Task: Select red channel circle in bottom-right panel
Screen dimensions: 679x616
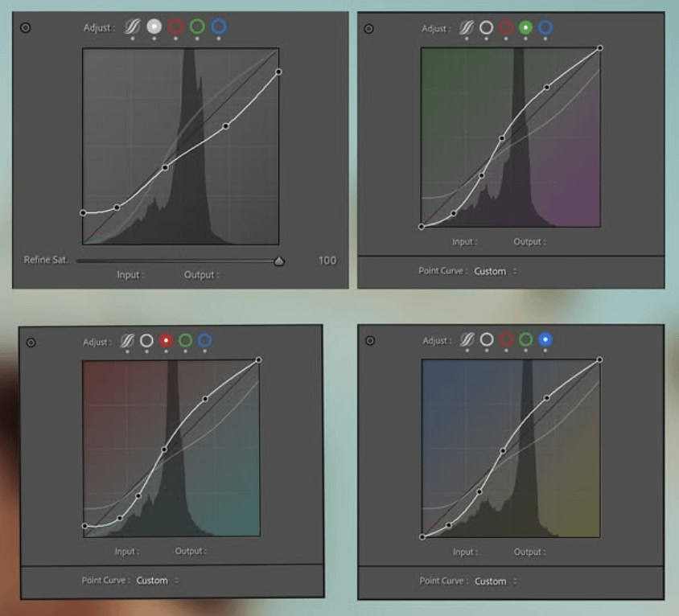Action: click(506, 340)
